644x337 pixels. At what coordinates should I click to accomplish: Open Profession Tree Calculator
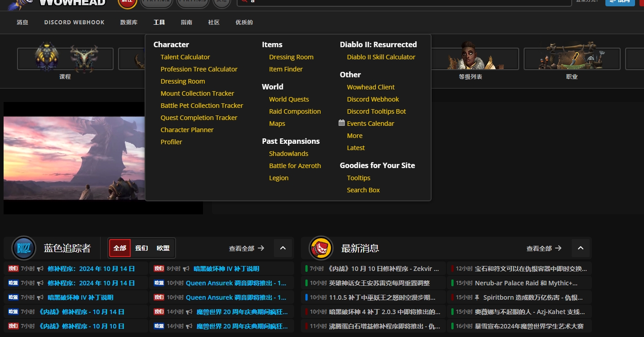coord(199,69)
